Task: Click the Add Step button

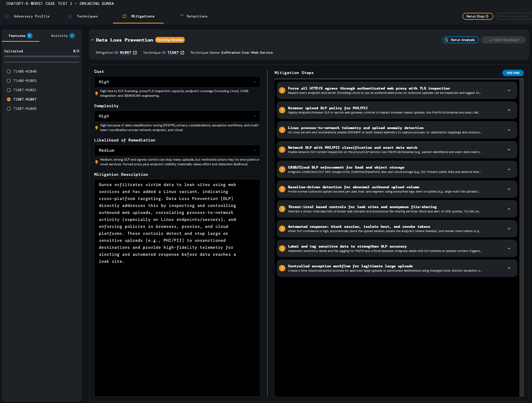Action: coord(513,73)
